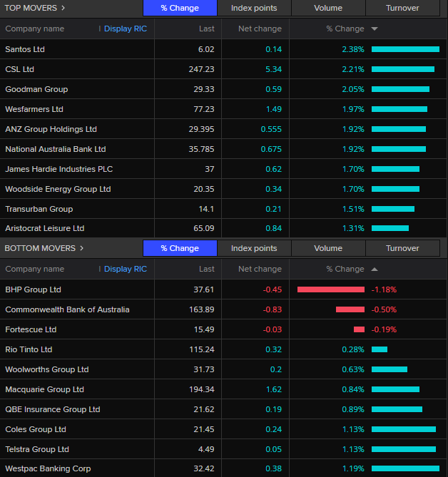448x477 pixels.
Task: Click CSL last price 247.23
Action: pyautogui.click(x=201, y=69)
